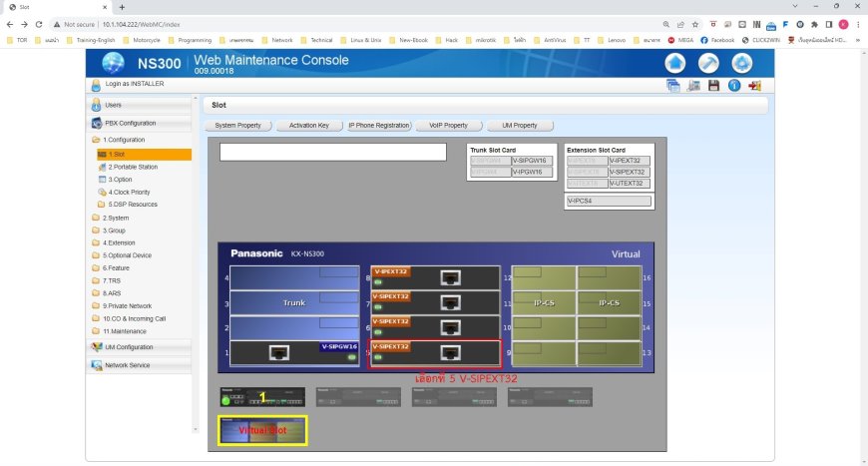Screen dimensions: 868x466
Task: Open the browser extensions puzzle icon
Action: click(814, 24)
